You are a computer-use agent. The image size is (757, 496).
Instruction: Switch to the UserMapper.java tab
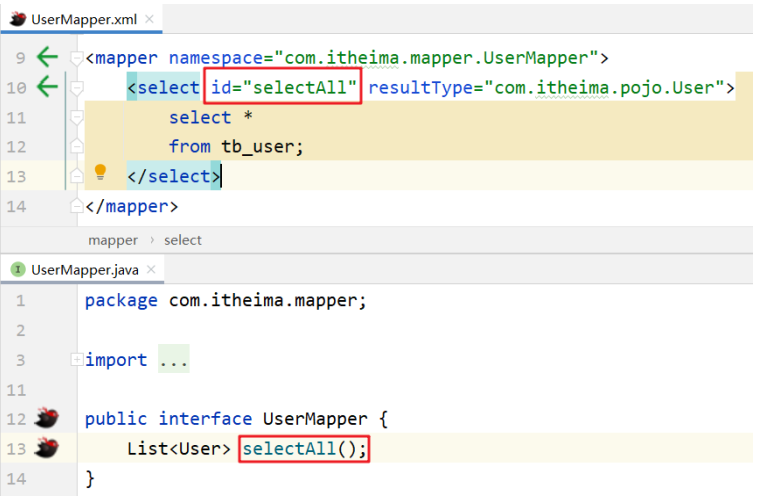click(82, 269)
